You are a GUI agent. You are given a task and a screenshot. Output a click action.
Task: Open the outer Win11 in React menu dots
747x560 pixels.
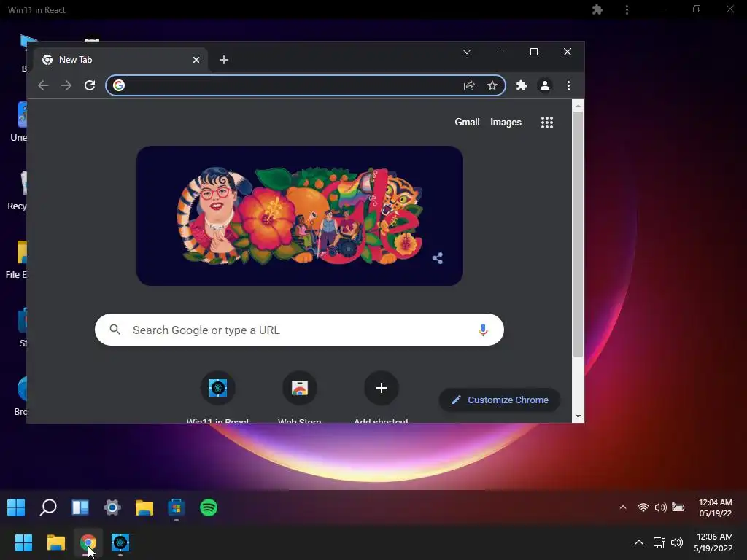pyautogui.click(x=627, y=9)
